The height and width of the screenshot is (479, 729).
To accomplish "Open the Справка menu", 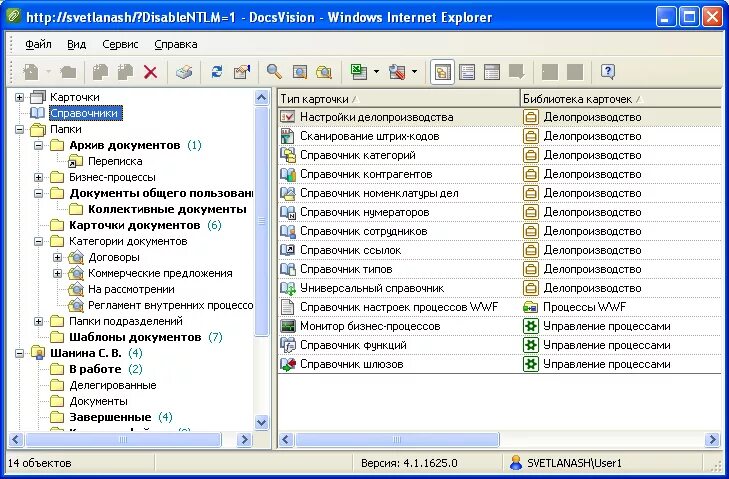I will tap(176, 44).
